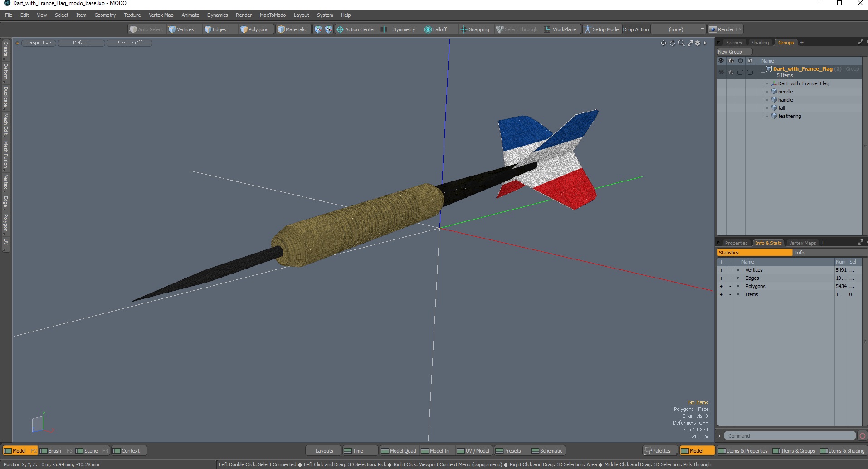868x469 pixels.
Task: Toggle Snapping
Action: [475, 29]
